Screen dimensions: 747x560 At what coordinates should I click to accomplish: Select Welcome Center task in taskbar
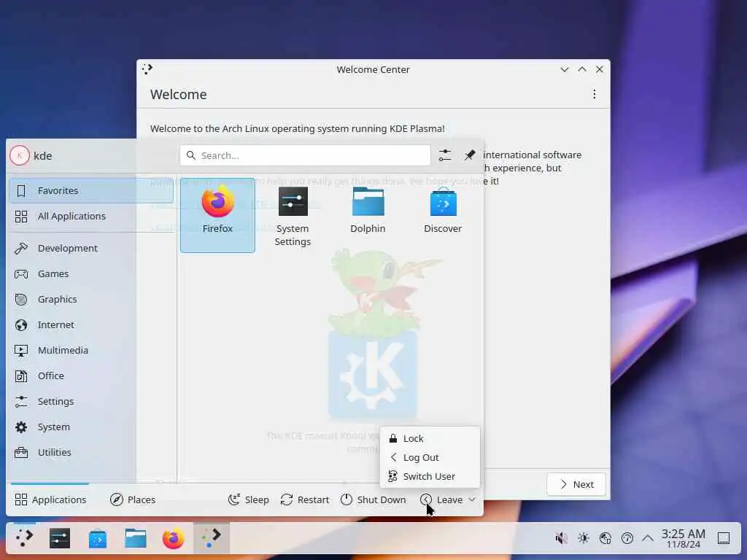tap(211, 538)
